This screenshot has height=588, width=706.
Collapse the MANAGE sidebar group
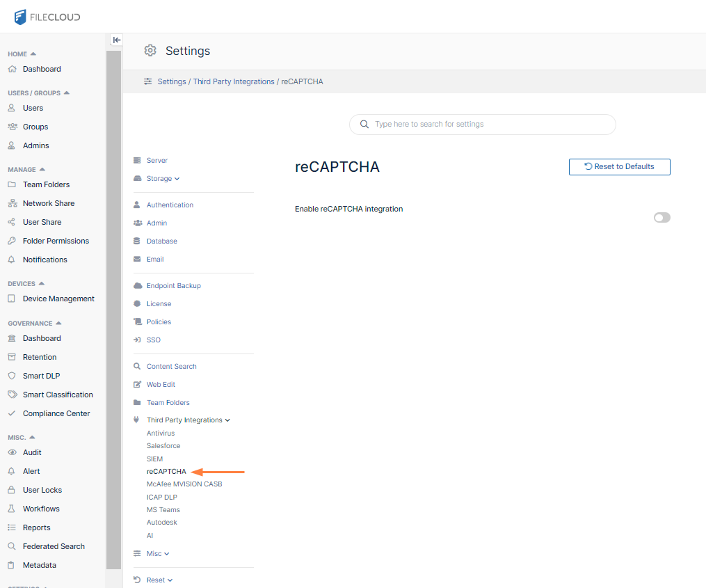tap(26, 169)
